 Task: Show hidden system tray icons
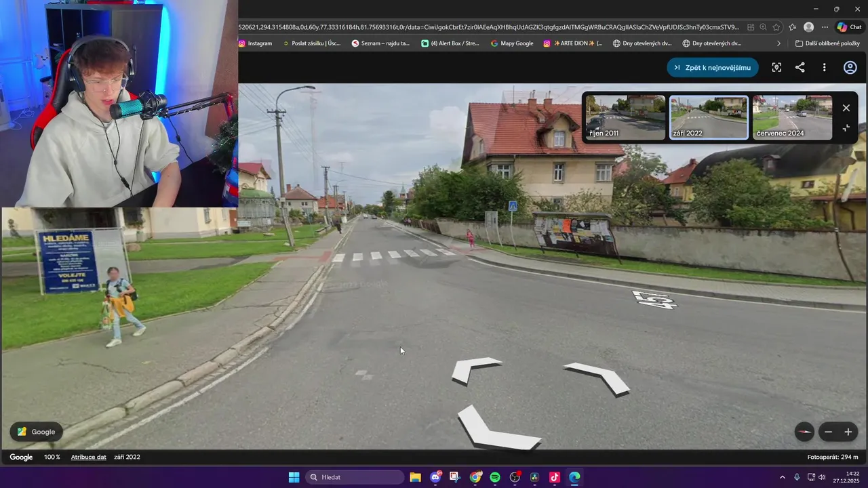click(x=782, y=477)
